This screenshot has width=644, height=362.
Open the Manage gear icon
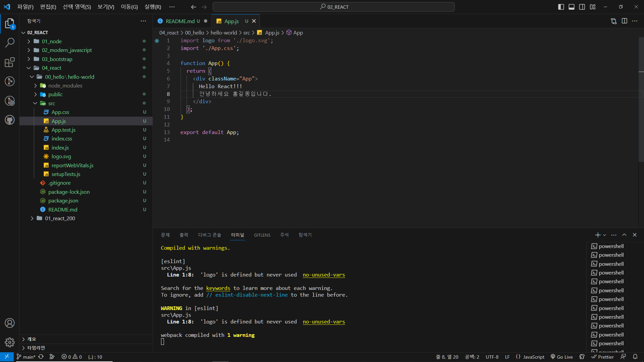click(10, 342)
